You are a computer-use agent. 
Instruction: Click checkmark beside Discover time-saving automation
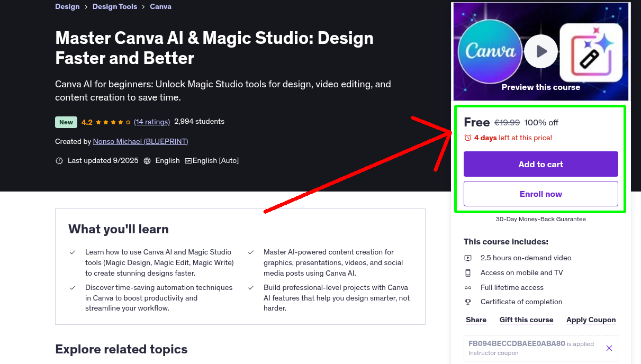(x=73, y=288)
